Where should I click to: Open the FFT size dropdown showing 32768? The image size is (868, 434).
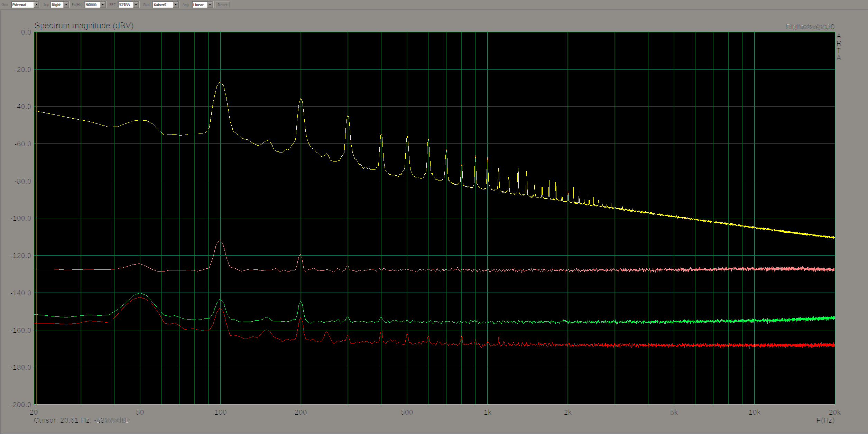128,5
